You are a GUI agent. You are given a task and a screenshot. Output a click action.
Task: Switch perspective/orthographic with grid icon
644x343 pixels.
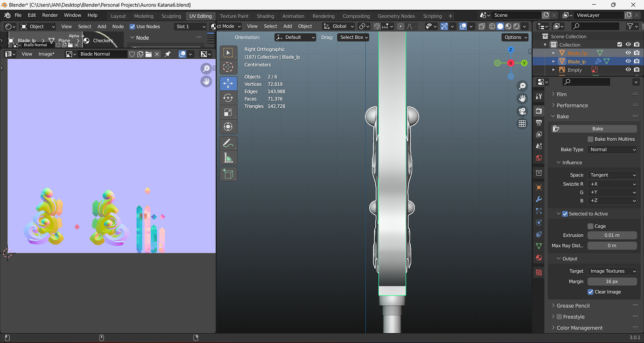pyautogui.click(x=522, y=123)
